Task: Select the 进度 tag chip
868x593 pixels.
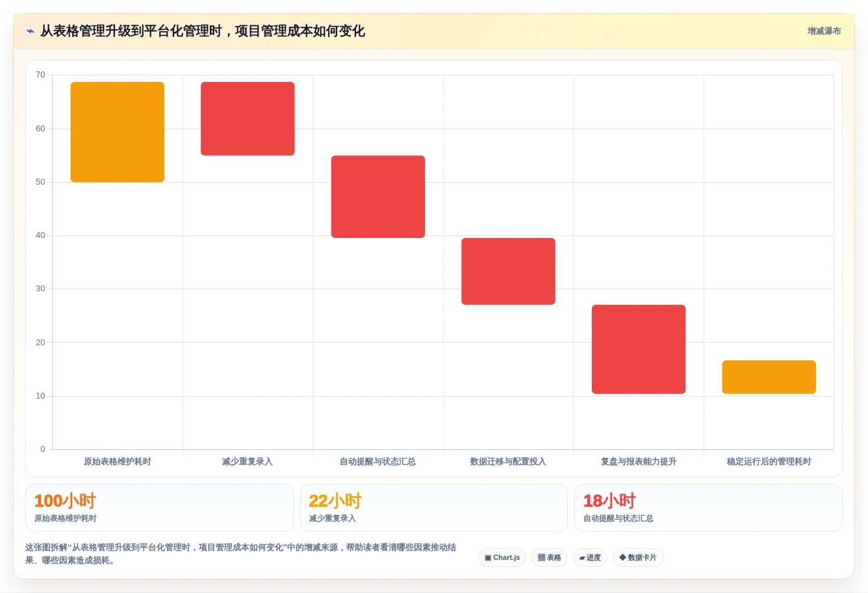Action: (590, 558)
